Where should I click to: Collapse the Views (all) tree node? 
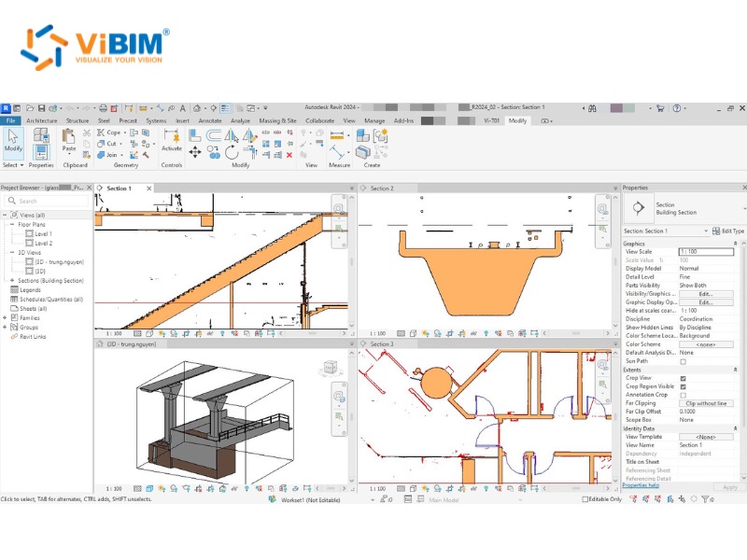[x=5, y=215]
